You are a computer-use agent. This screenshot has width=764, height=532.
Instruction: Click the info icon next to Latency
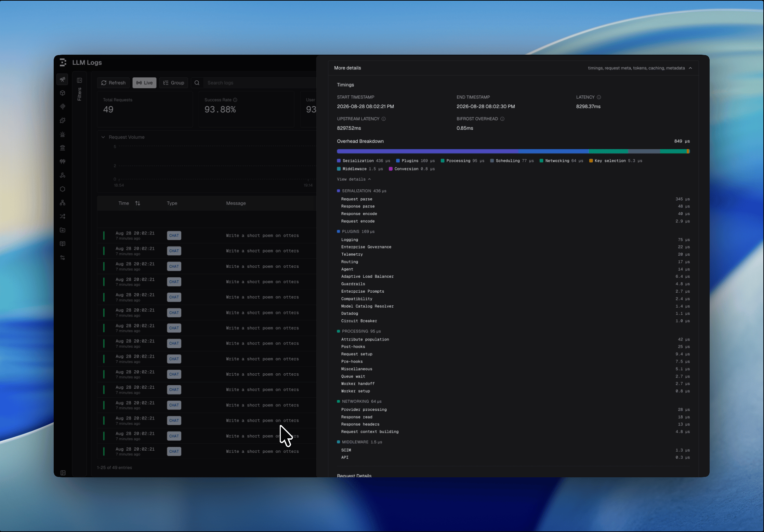[599, 97]
